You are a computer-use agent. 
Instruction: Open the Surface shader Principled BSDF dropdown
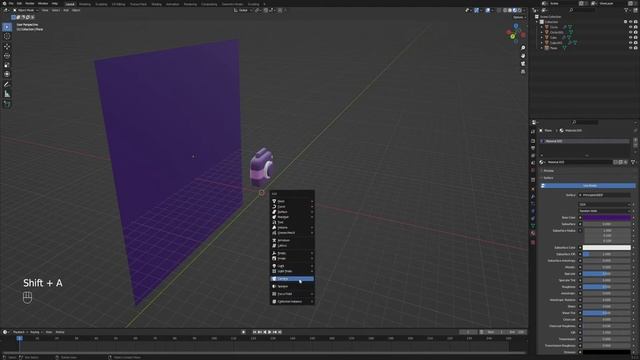(x=604, y=195)
